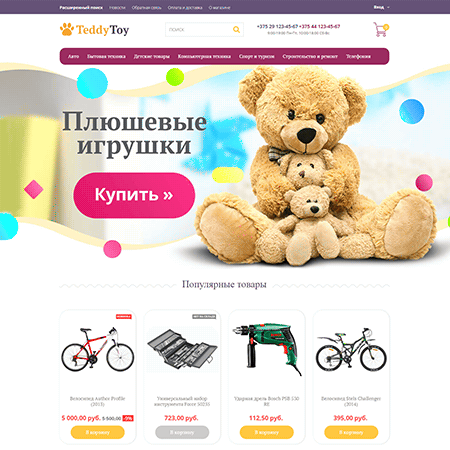Open the Детские товары category
Viewport: 450px width, 450px height.
152,56
